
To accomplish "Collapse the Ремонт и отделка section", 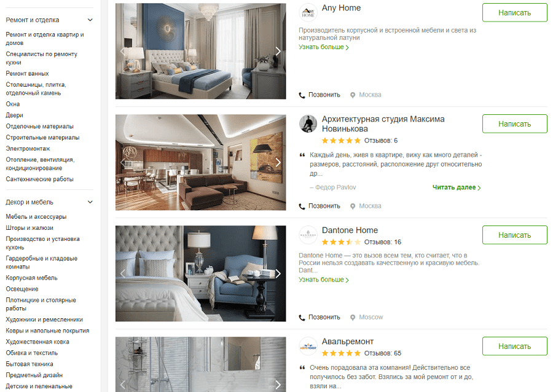I will tap(90, 20).
